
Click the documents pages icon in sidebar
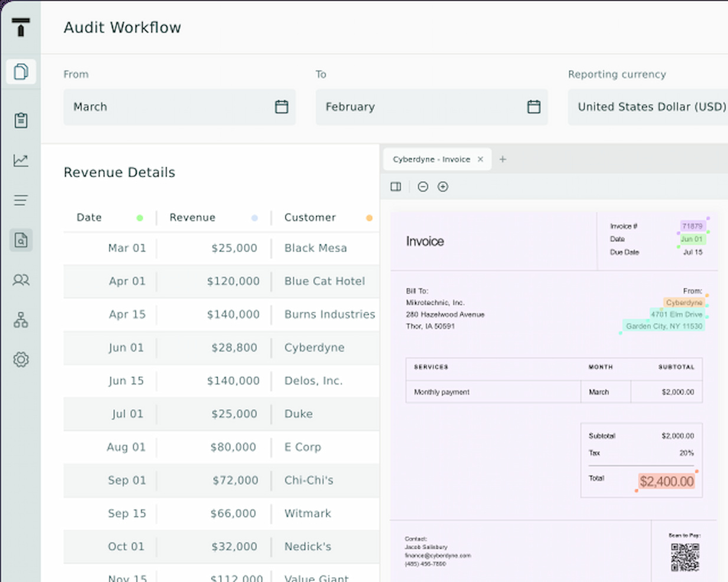pyautogui.click(x=21, y=71)
